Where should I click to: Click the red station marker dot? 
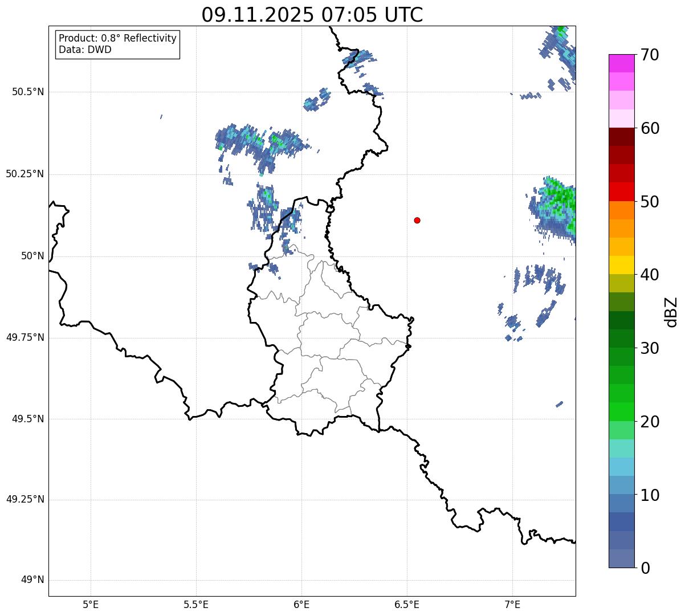[x=417, y=220]
